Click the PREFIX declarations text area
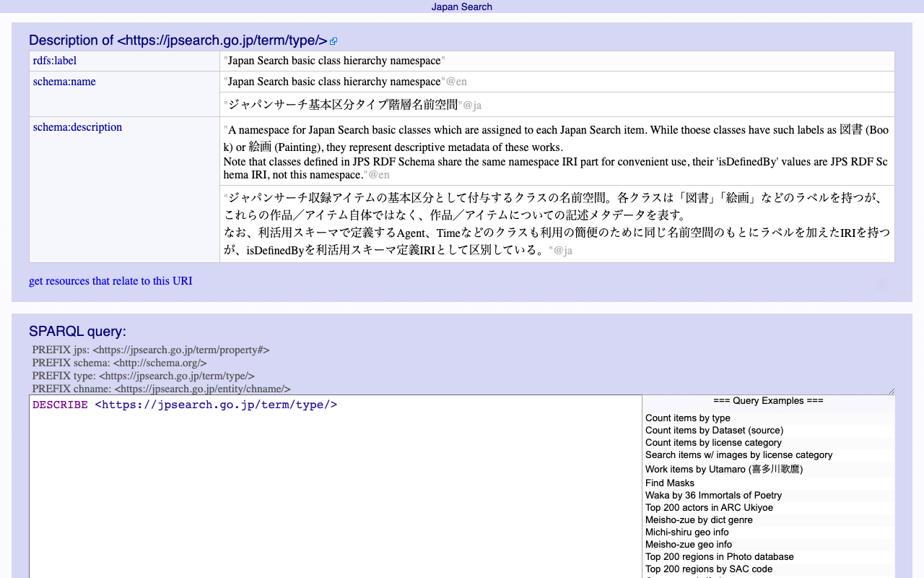924x578 pixels. click(x=462, y=368)
